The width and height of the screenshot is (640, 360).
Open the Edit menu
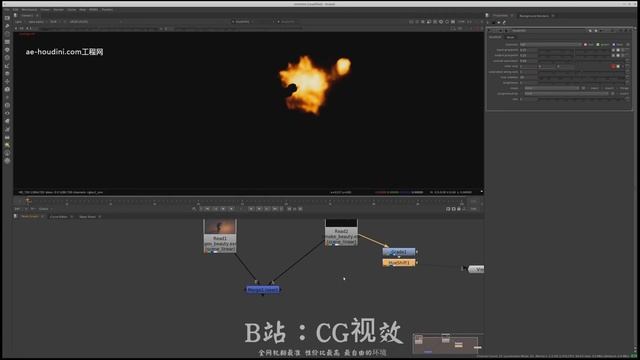click(16, 9)
